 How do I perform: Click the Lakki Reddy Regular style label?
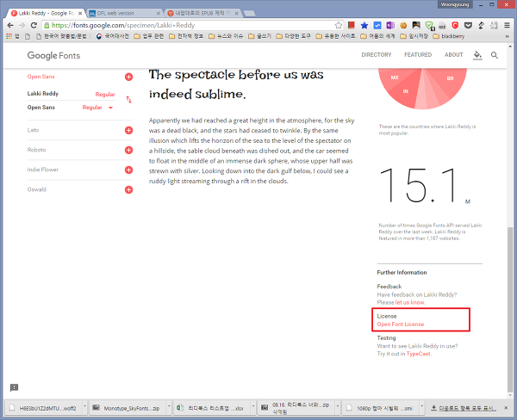[105, 95]
